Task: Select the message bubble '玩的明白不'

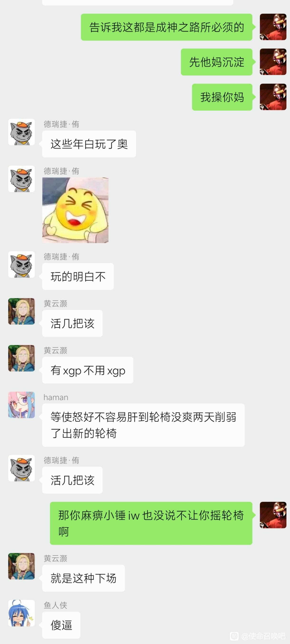Action: pyautogui.click(x=78, y=276)
